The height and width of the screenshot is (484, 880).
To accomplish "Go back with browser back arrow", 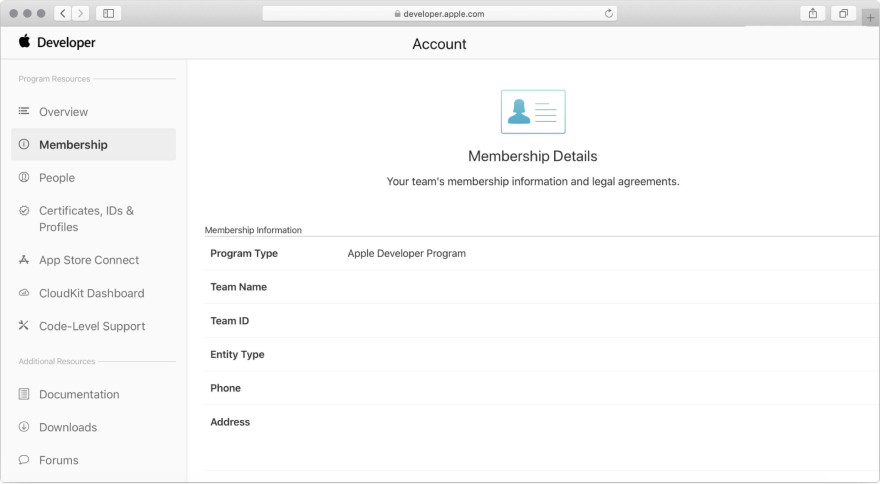I will (x=63, y=13).
